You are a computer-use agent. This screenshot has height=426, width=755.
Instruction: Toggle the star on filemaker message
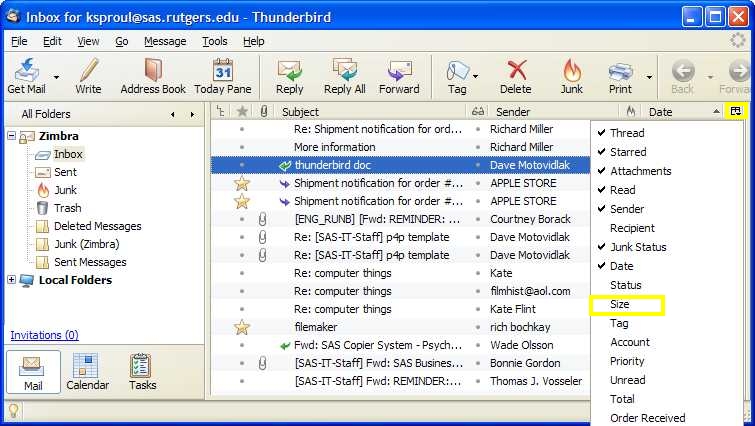coord(242,327)
